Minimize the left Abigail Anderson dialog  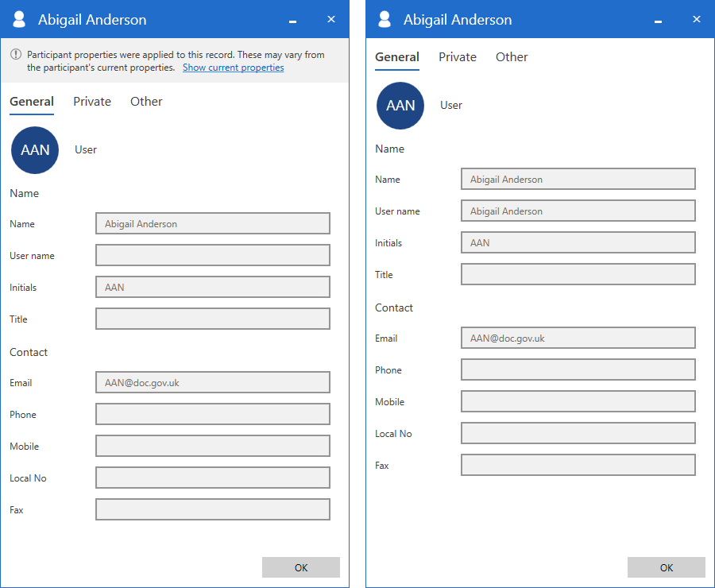tap(293, 21)
